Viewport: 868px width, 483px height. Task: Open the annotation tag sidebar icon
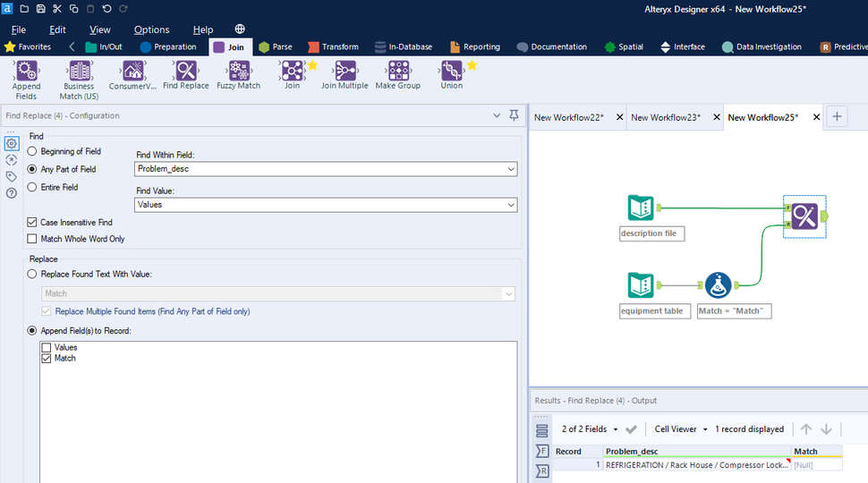click(11, 176)
